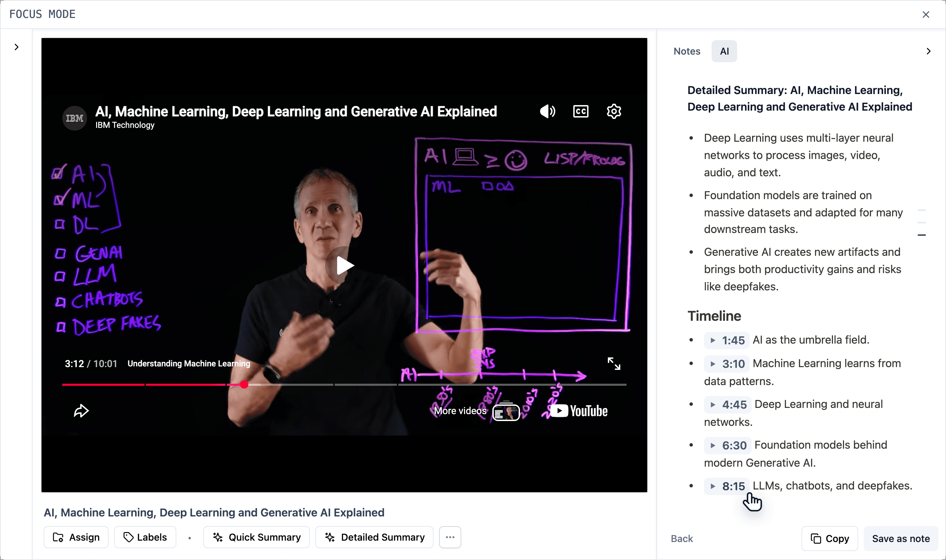Image resolution: width=946 pixels, height=560 pixels.
Task: Jump to timestamp 1:45 in timeline
Action: click(727, 340)
